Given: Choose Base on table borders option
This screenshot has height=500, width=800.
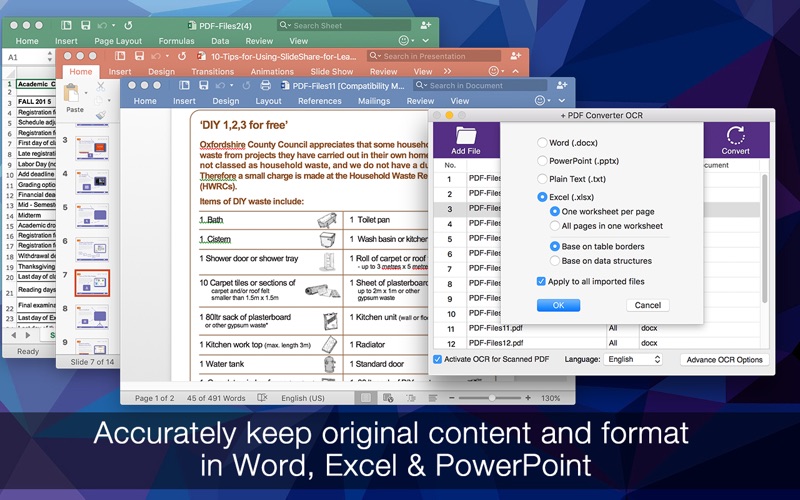Looking at the screenshot, I should click(554, 246).
